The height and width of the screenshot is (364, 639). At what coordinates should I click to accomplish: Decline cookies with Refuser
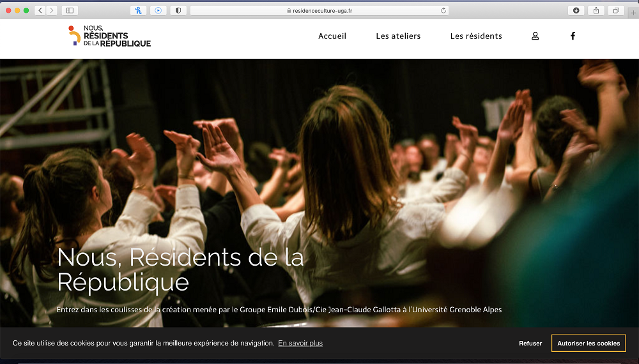[x=530, y=343]
